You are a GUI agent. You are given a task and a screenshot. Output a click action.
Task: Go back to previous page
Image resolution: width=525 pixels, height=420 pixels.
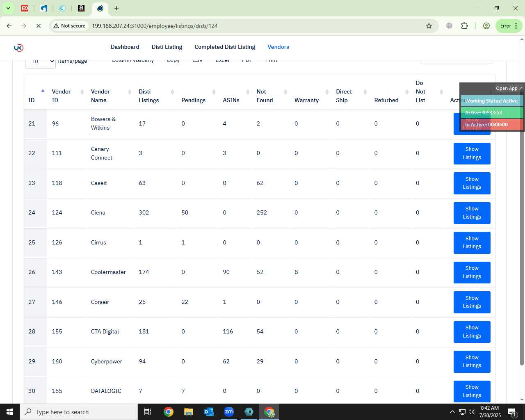[9, 26]
